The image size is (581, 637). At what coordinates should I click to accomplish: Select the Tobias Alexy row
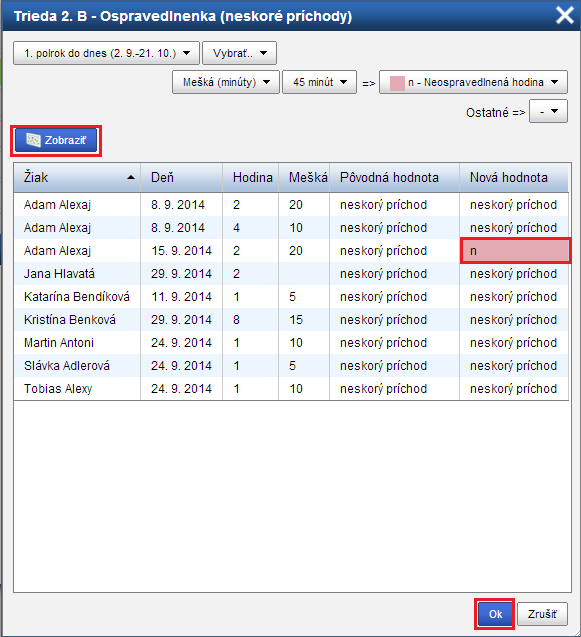click(291, 389)
